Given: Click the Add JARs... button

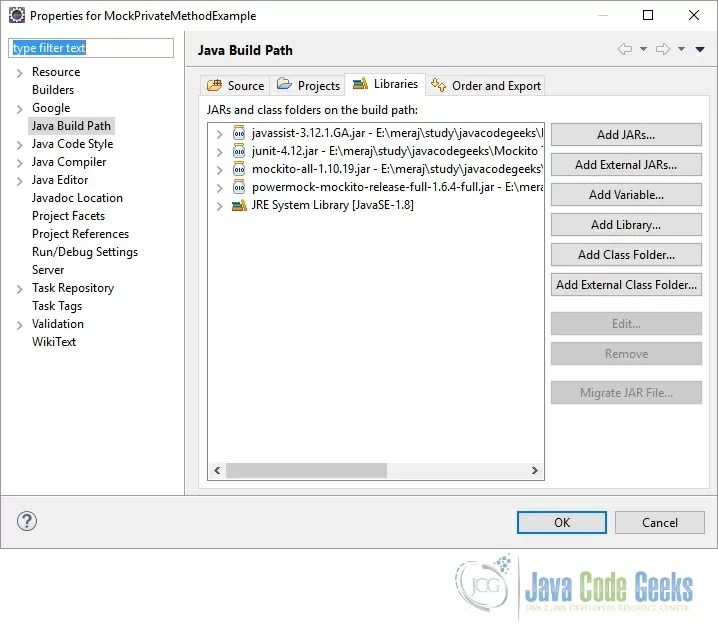Looking at the screenshot, I should [626, 135].
